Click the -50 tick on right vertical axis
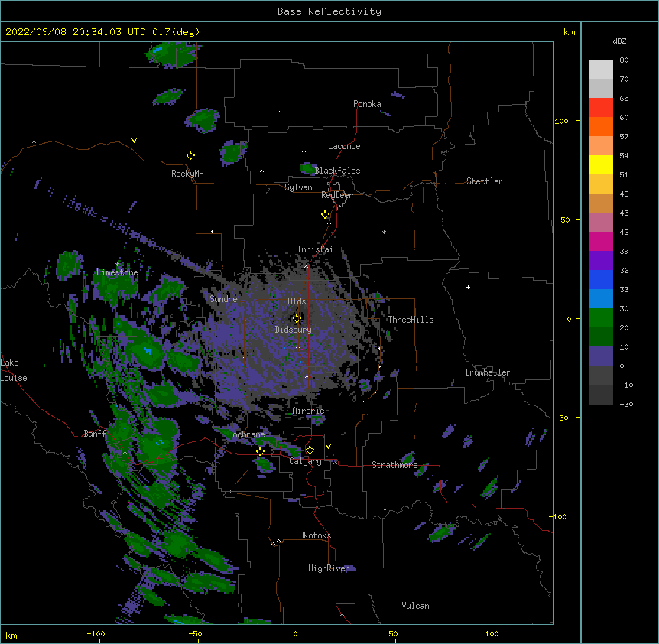The width and height of the screenshot is (659, 644). [x=561, y=418]
